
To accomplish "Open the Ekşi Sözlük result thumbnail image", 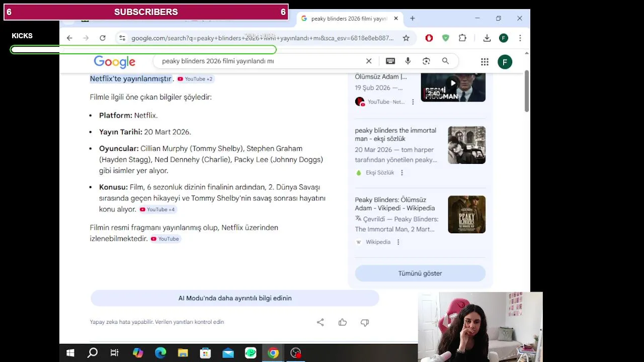I will coord(467,145).
